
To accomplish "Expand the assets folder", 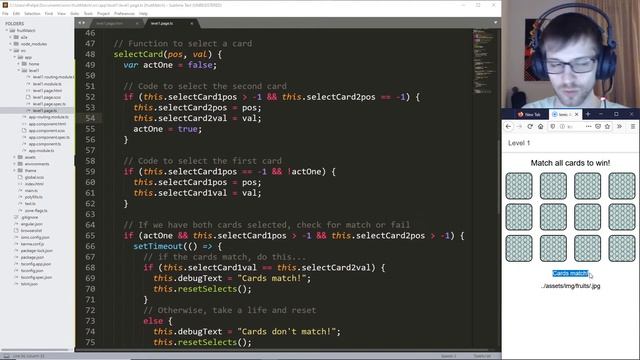I will (x=15, y=157).
